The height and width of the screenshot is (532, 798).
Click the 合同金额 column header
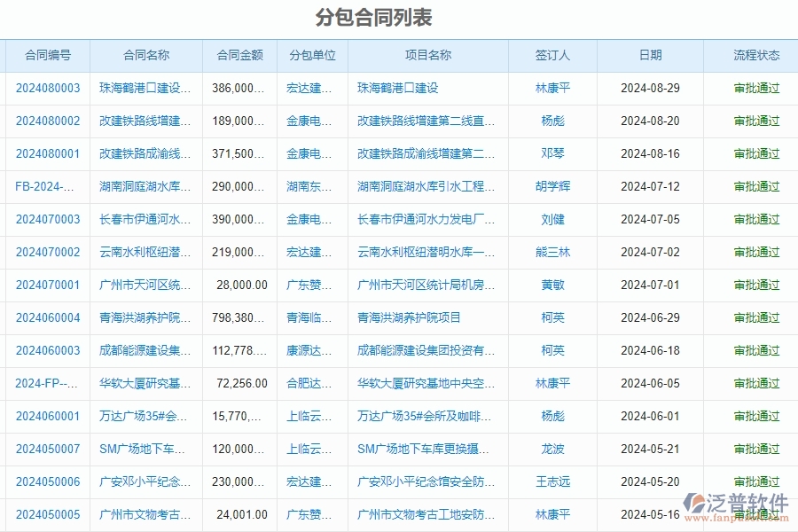(239, 55)
